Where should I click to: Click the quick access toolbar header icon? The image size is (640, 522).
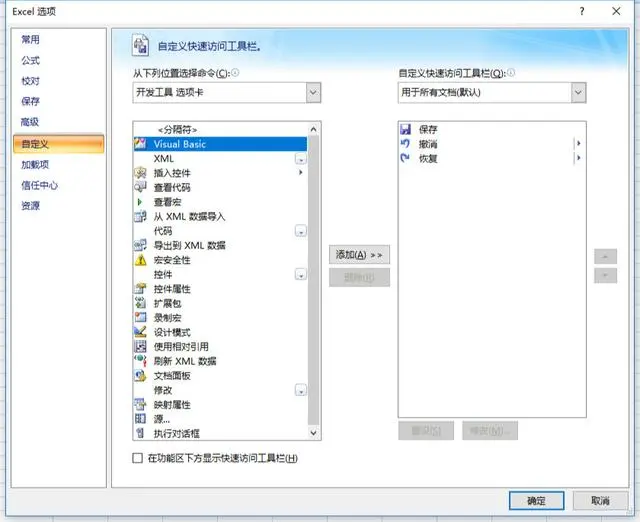pyautogui.click(x=140, y=45)
